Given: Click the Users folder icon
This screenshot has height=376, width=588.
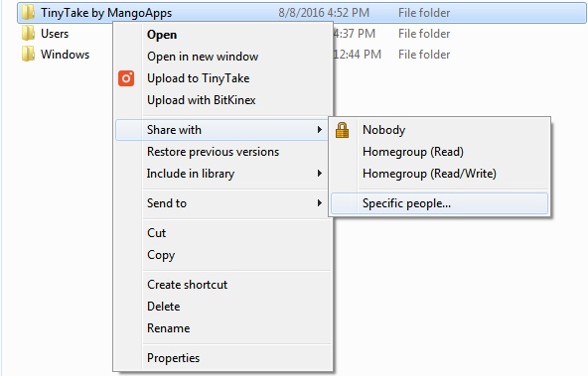Looking at the screenshot, I should (x=29, y=34).
